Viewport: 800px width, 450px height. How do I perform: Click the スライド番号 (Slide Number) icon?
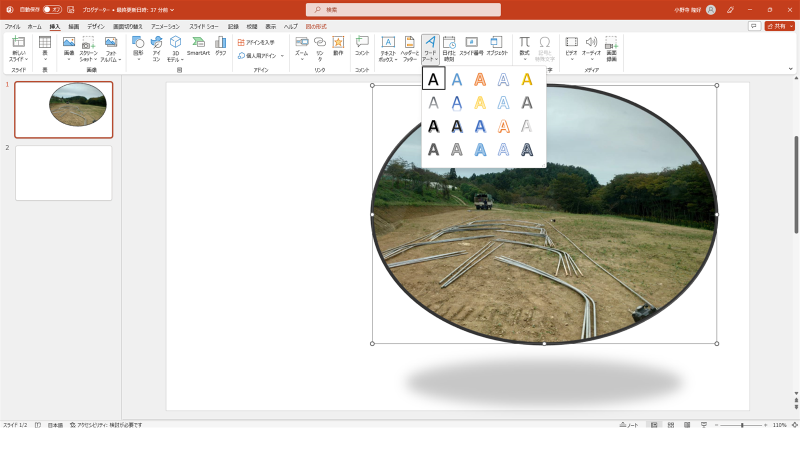471,46
